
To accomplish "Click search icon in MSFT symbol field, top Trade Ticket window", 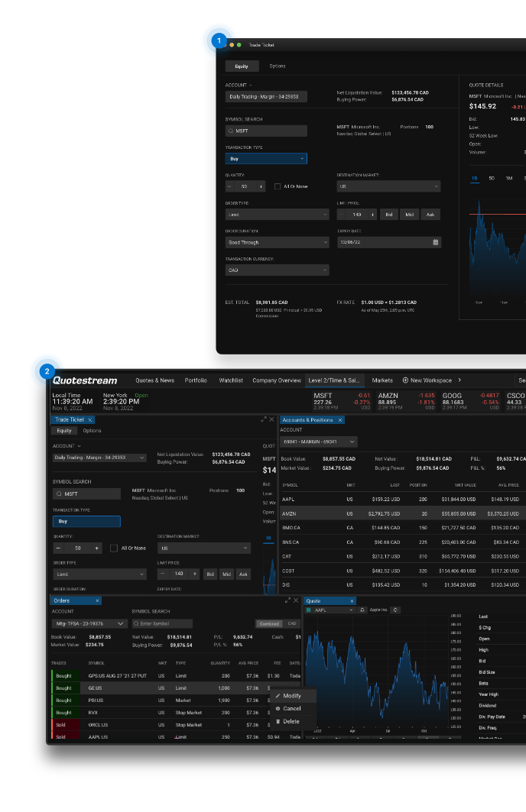I will (x=231, y=131).
